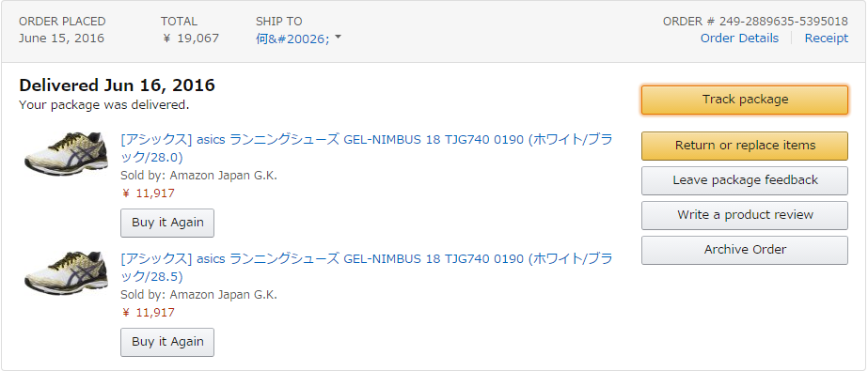Choose Leave package feedback
Screen dimensions: 868x371
745,180
